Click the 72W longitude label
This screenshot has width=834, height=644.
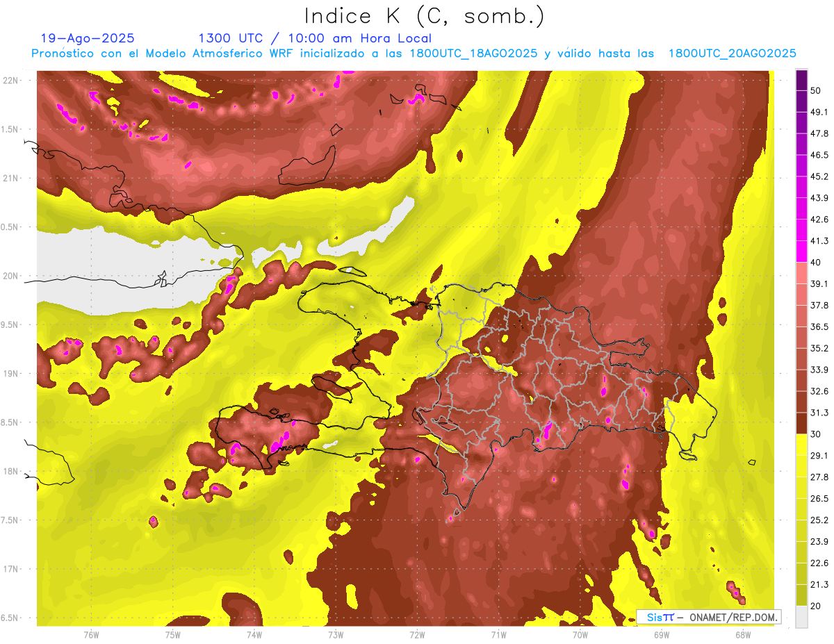coord(417,634)
